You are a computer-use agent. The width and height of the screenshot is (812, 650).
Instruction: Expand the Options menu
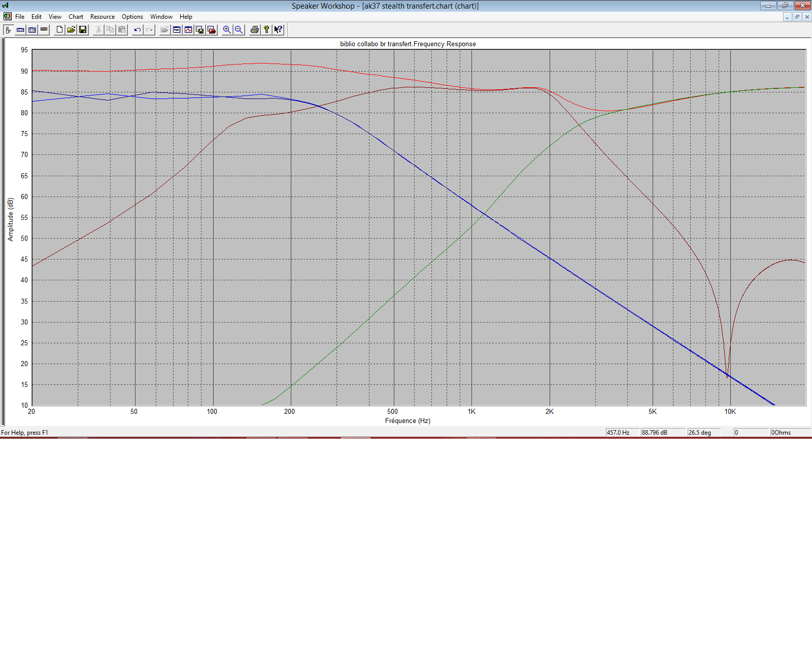tap(132, 17)
